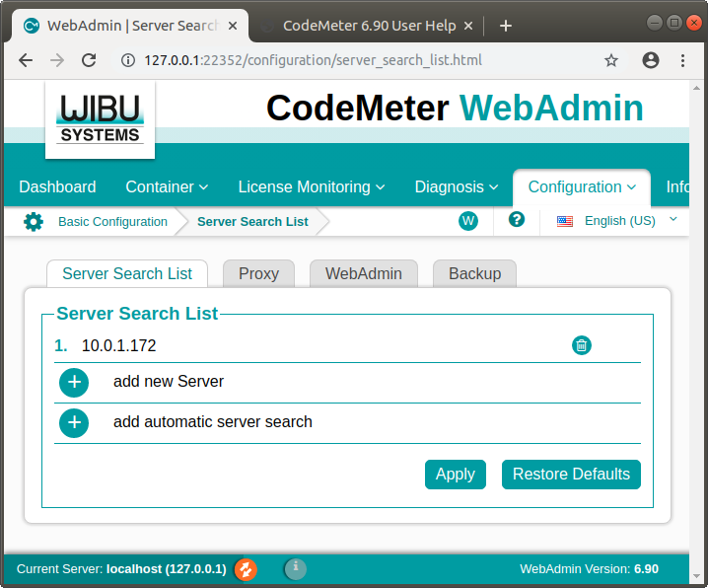Select the Backup tab
Viewport: 708px width, 588px height.
click(x=474, y=273)
